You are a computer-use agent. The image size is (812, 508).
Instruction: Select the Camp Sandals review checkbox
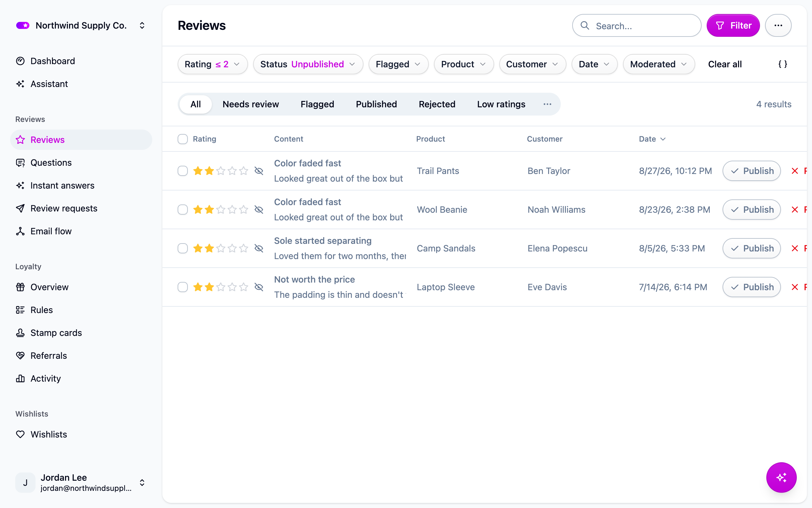click(182, 248)
